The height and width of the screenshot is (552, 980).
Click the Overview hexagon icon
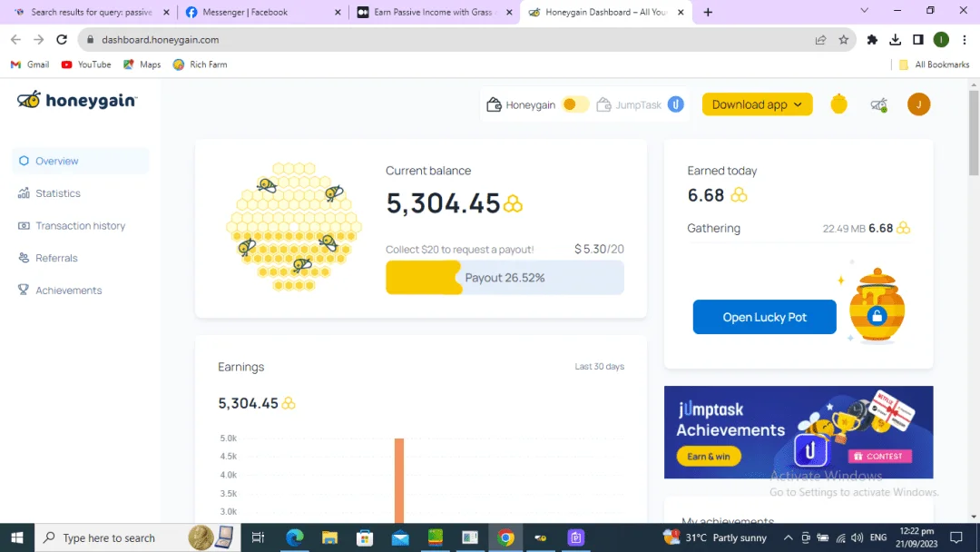24,161
